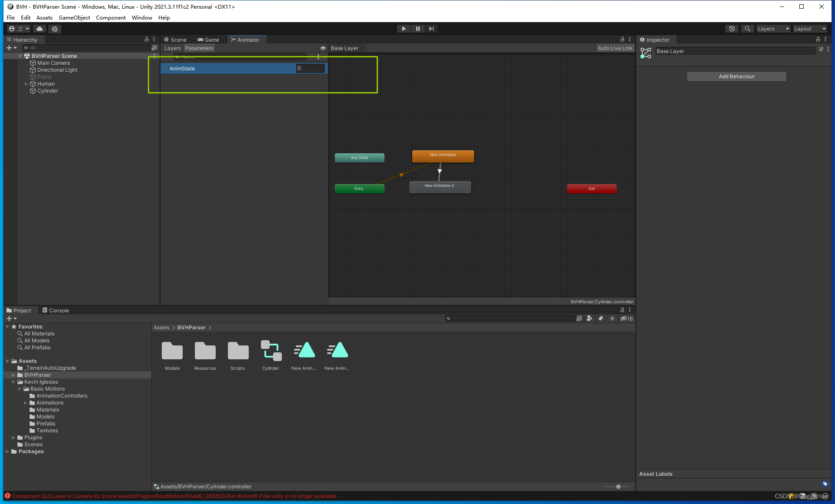This screenshot has width=835, height=504.
Task: Lock the Animator panel
Action: (x=622, y=39)
